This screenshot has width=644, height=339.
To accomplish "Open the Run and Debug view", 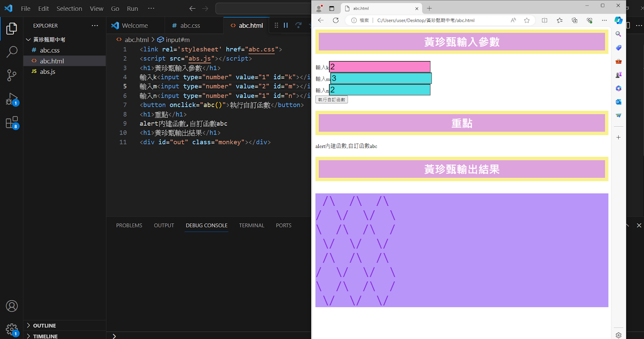I will [x=12, y=99].
